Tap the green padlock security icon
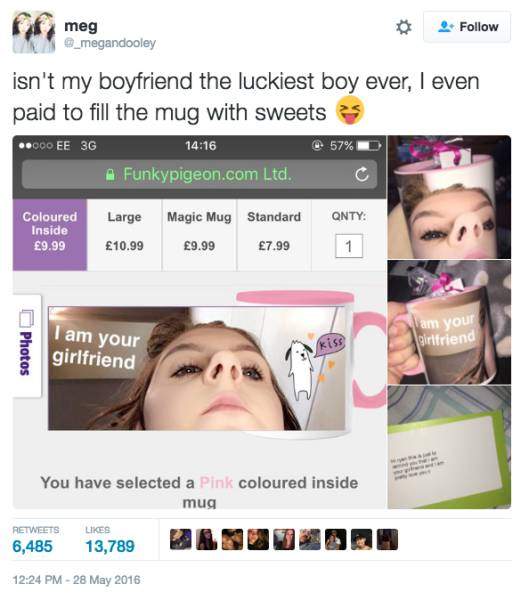 110,175
